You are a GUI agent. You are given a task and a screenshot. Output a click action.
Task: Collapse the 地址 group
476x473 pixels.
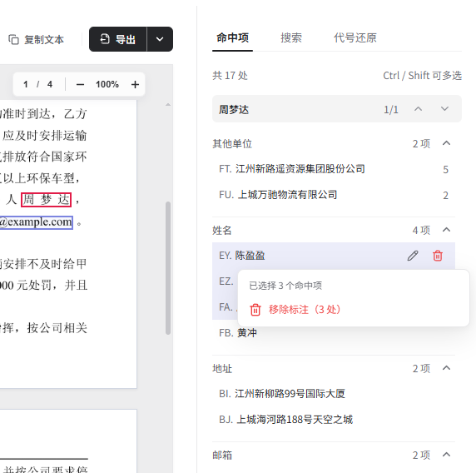coord(447,368)
